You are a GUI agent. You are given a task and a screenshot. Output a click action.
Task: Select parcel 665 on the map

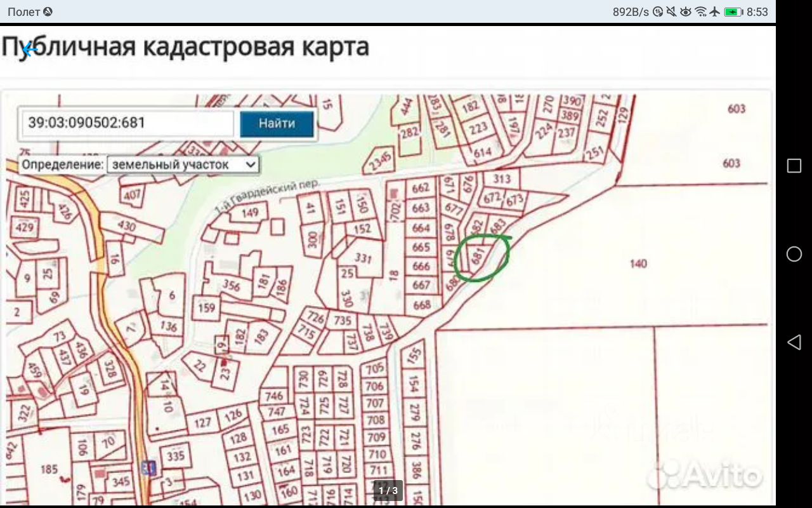click(421, 247)
